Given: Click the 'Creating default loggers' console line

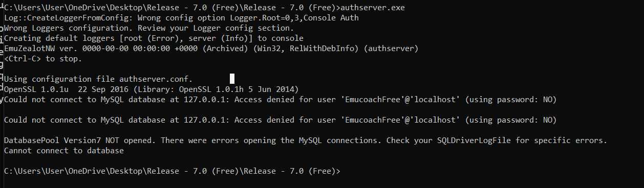Looking at the screenshot, I should (154, 38).
